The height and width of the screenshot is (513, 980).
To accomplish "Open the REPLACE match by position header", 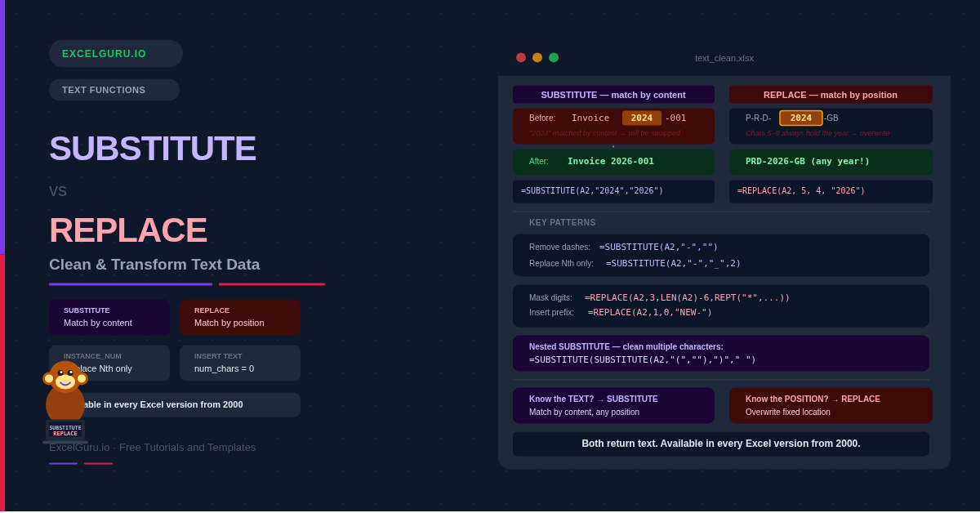I will (x=831, y=95).
